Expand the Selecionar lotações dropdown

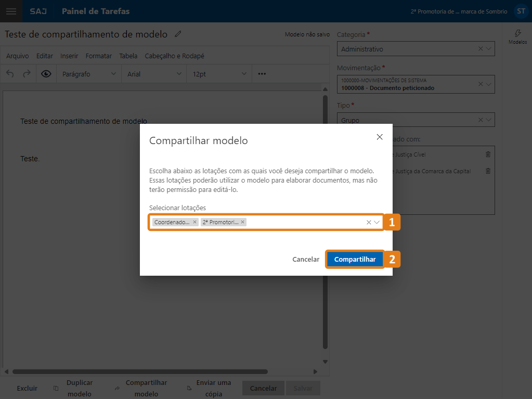coord(377,222)
